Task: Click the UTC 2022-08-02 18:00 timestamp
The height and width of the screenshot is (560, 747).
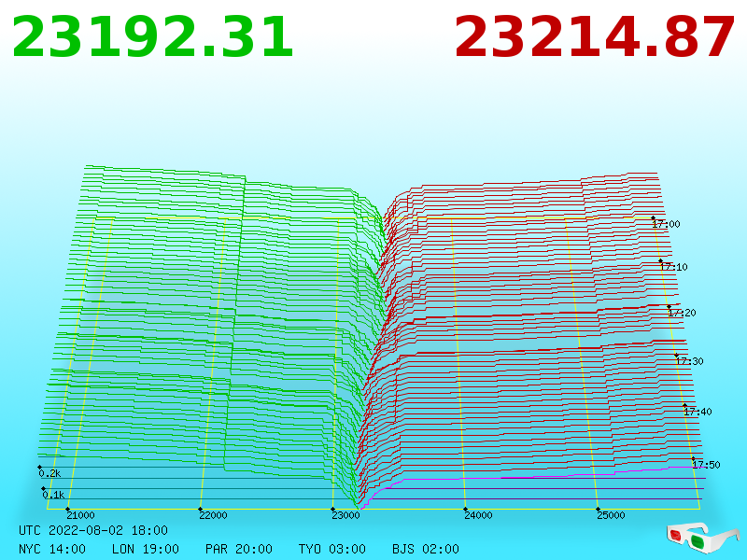Action: pos(93,530)
